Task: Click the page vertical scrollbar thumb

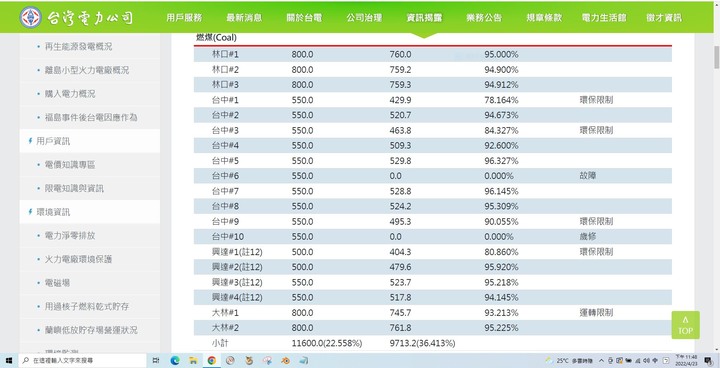Action: 716,57
